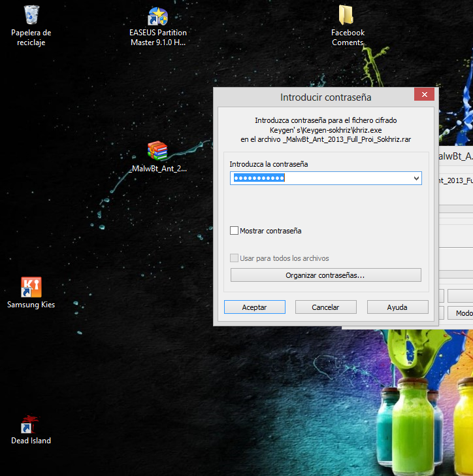Click the Cancelar button
Screen dimensions: 473x476
[x=326, y=307]
